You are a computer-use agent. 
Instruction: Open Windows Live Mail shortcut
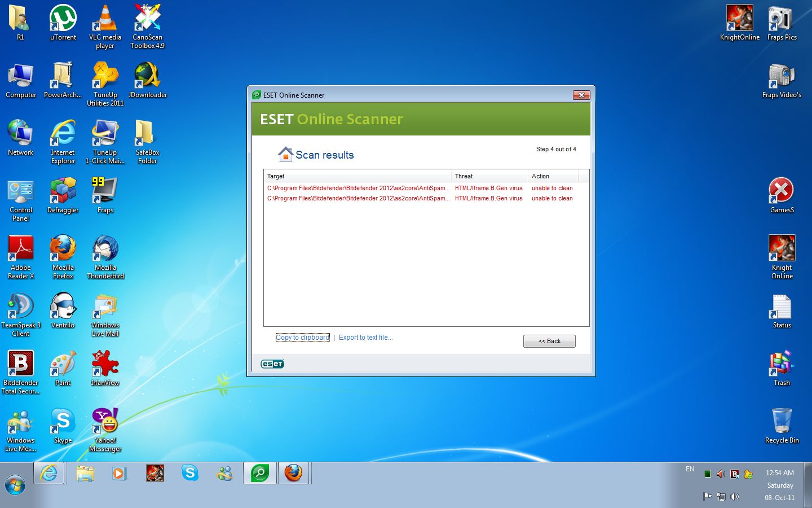coord(105,315)
